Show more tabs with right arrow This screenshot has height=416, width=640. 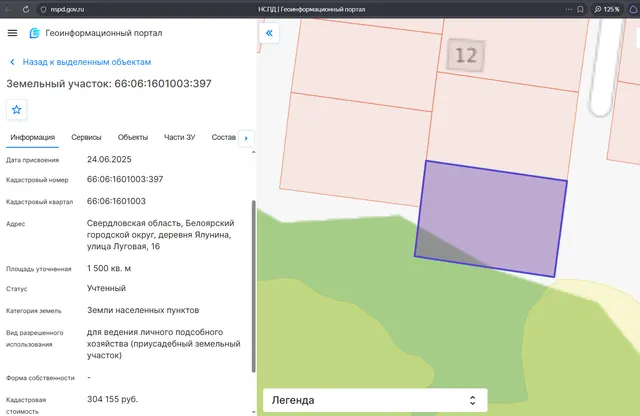pos(246,138)
